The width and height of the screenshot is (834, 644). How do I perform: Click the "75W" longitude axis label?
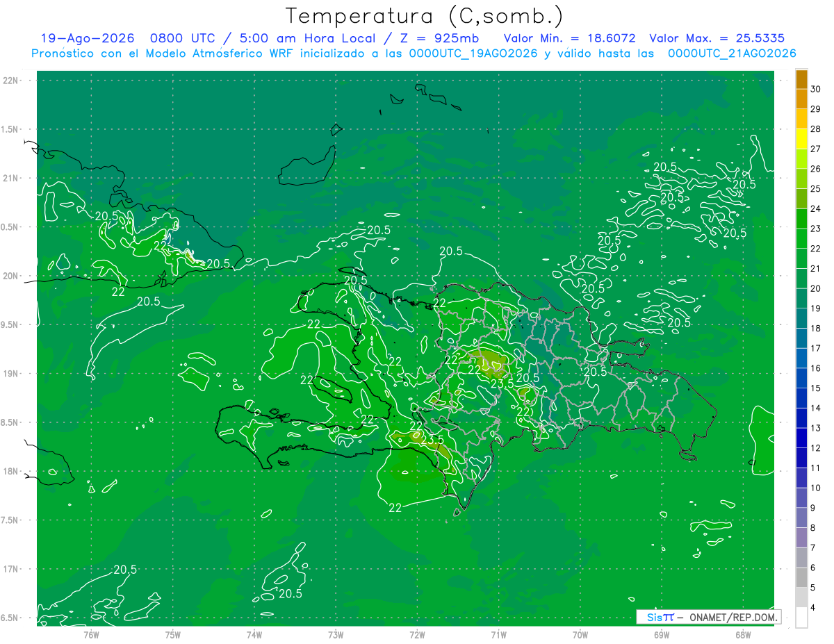click(173, 634)
